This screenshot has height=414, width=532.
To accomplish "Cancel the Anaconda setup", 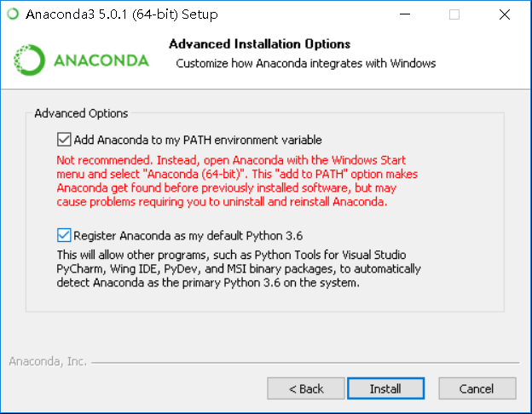I will [477, 388].
